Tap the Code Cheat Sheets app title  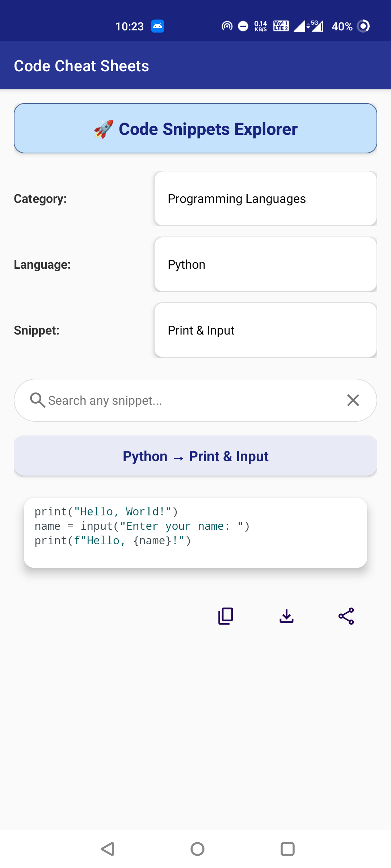(x=81, y=66)
